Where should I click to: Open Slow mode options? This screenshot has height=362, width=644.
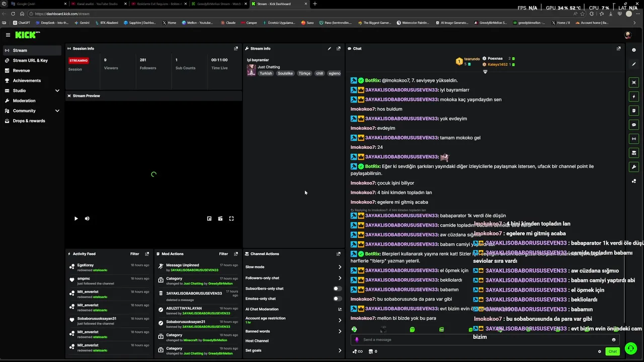coord(293,267)
